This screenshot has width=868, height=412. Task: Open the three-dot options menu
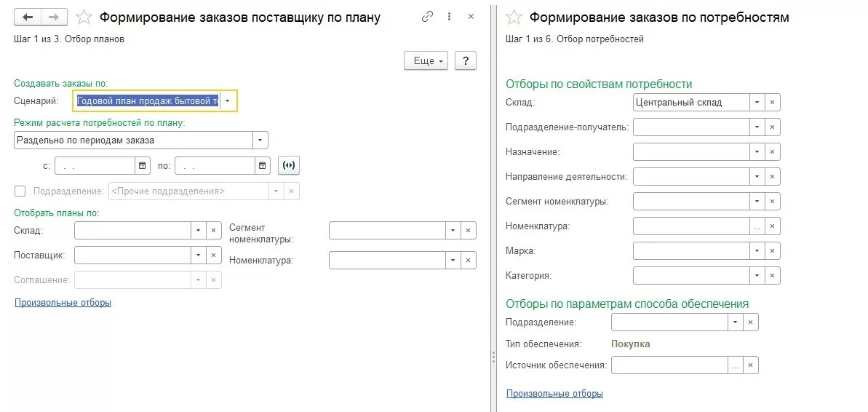(450, 17)
